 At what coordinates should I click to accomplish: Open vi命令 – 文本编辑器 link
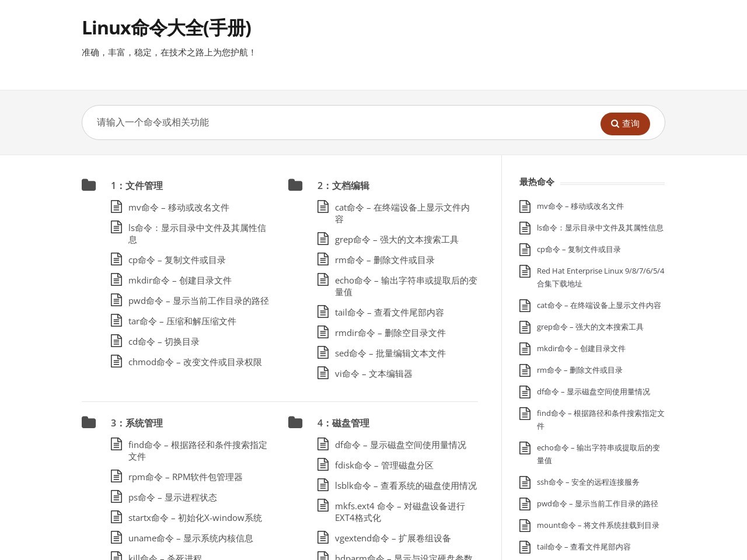373,374
